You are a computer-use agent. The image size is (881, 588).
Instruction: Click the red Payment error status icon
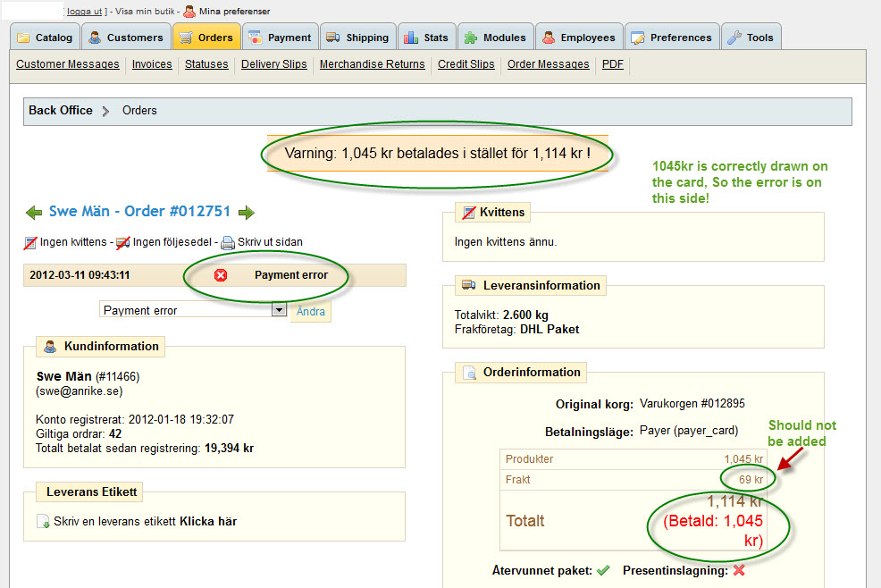click(221, 275)
